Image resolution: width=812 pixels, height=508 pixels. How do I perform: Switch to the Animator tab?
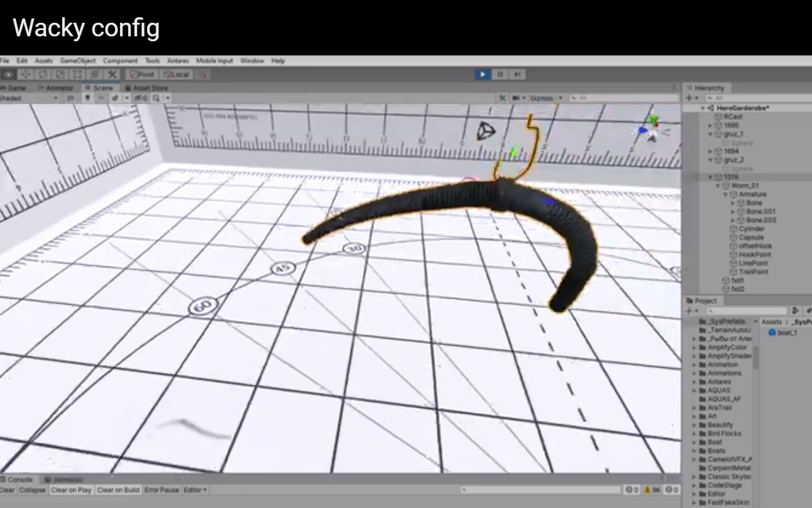(x=55, y=88)
